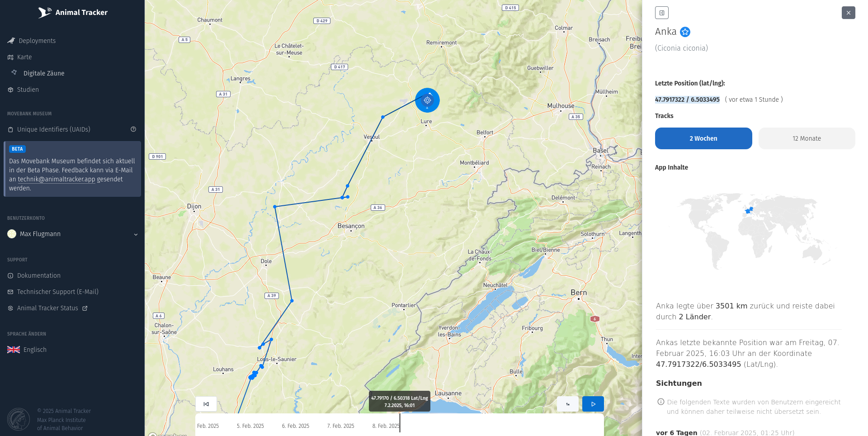Click the panel layout icon above Anka

click(x=661, y=13)
